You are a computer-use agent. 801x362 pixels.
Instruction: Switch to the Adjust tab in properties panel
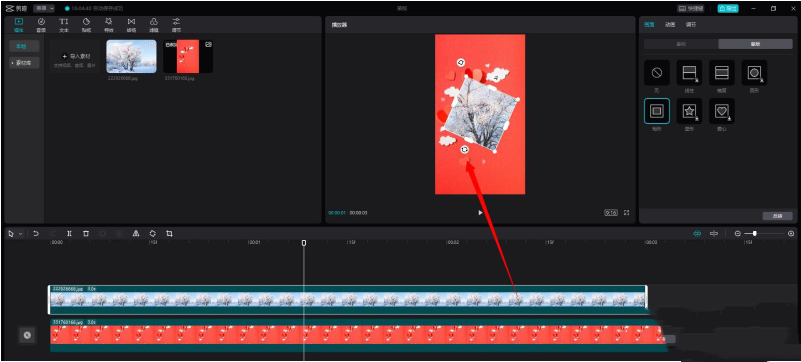(691, 25)
